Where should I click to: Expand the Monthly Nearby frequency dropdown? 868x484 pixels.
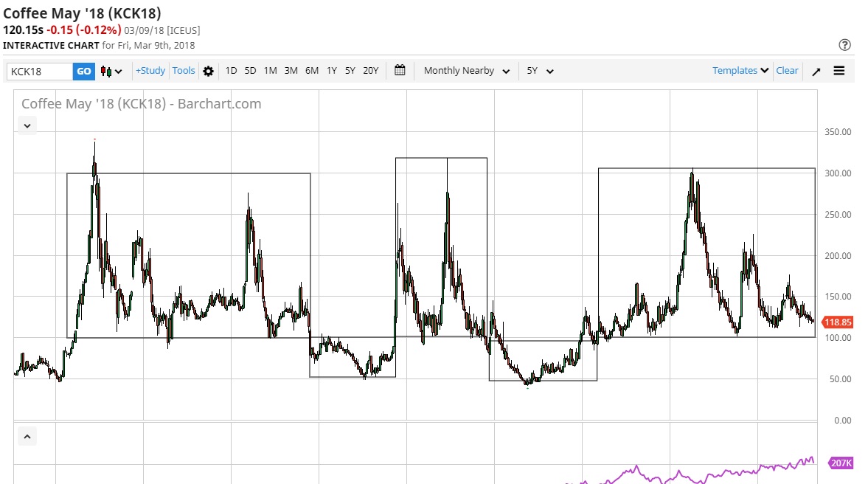[x=467, y=71]
